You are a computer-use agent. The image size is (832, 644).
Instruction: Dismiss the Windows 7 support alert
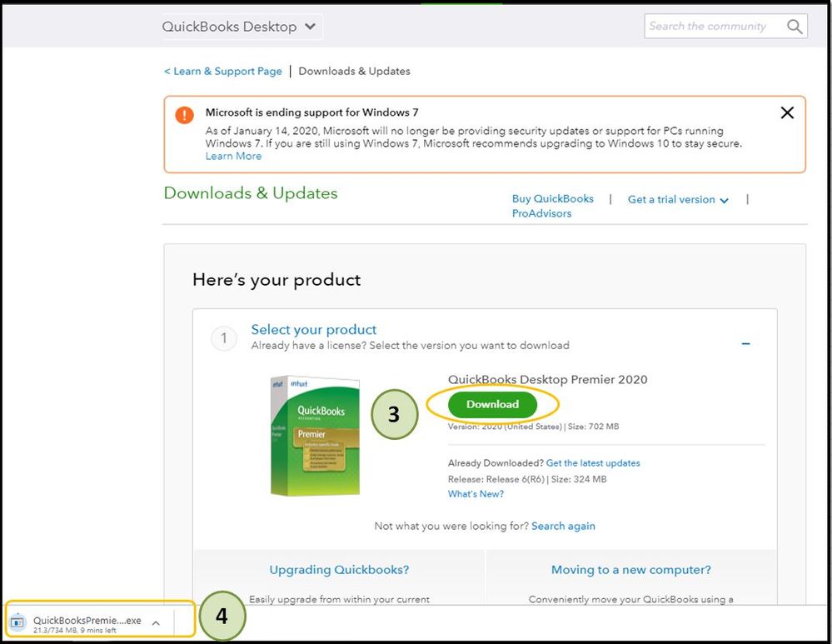(x=787, y=112)
